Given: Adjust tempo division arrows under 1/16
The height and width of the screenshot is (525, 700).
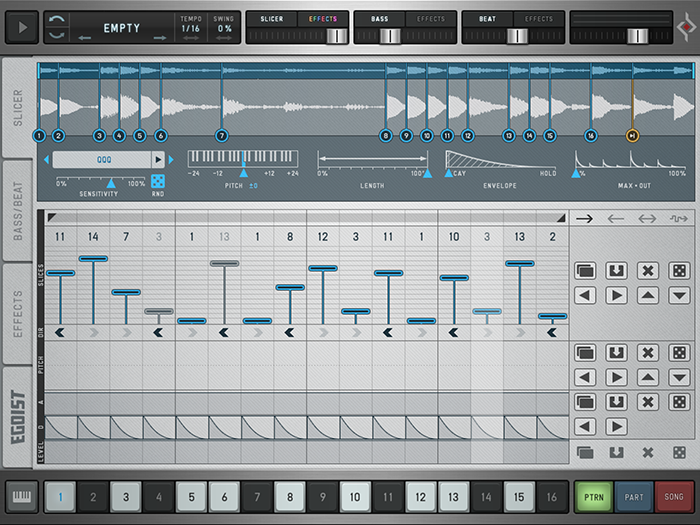Looking at the screenshot, I should click(191, 38).
